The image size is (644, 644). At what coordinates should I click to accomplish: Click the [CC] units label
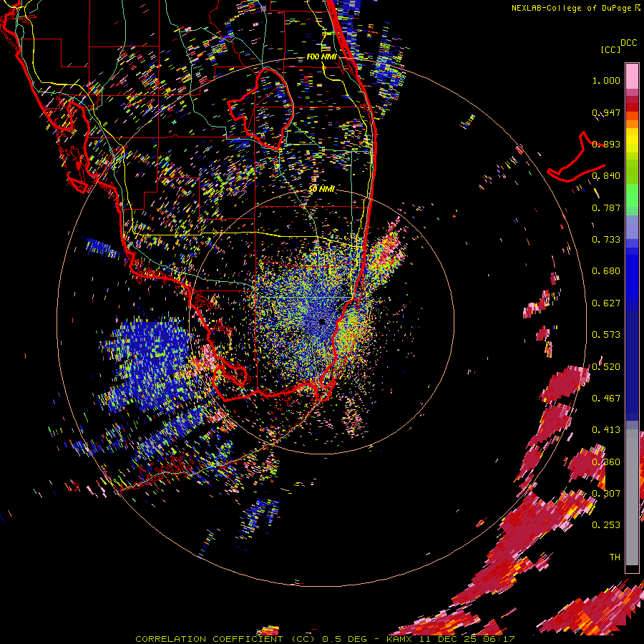610,49
